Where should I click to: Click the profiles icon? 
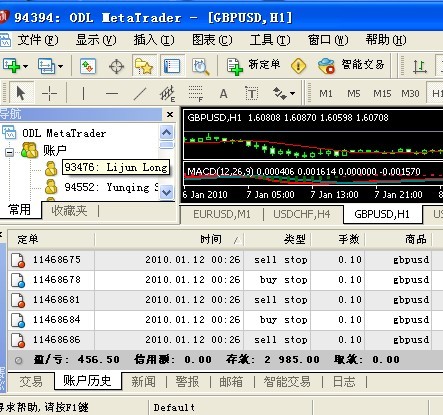click(46, 66)
